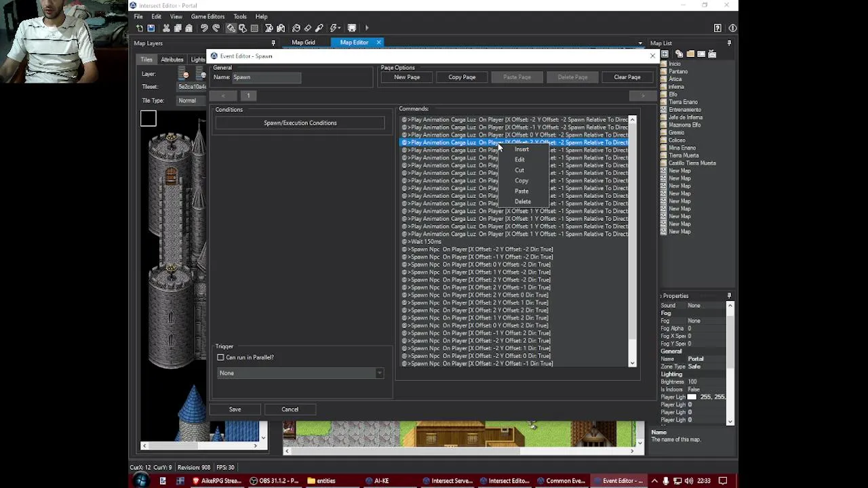Click the Run Client play icon
Viewport: 868px width, 488px height.
coord(367,28)
